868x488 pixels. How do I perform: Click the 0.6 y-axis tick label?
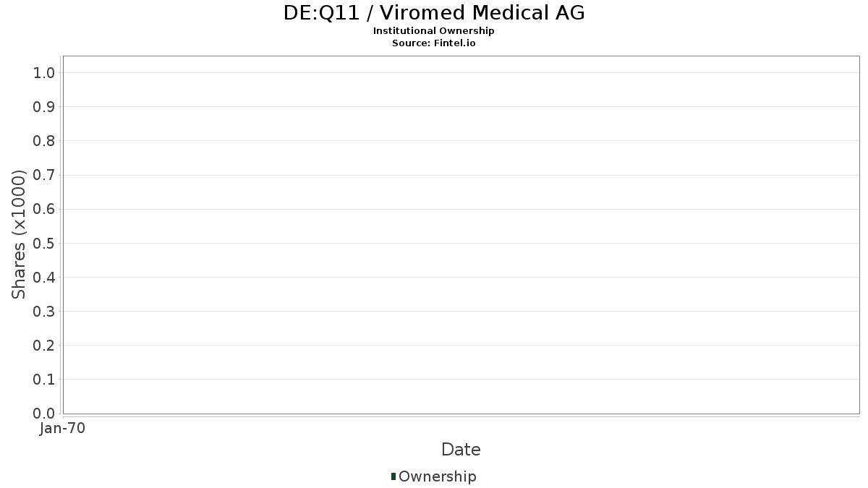44,209
